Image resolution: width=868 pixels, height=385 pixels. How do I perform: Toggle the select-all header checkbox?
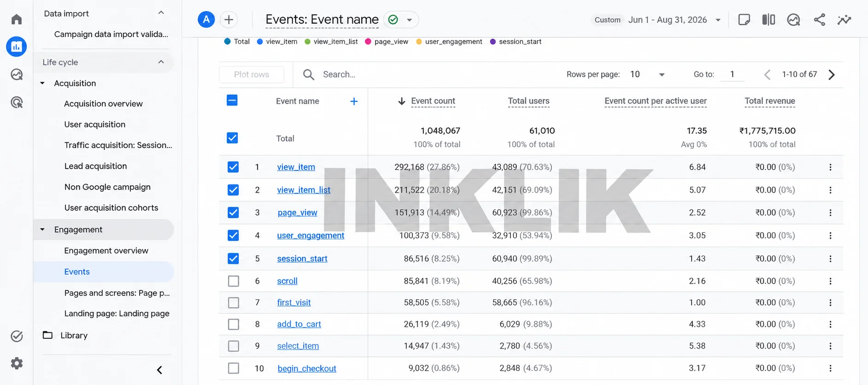pos(232,101)
